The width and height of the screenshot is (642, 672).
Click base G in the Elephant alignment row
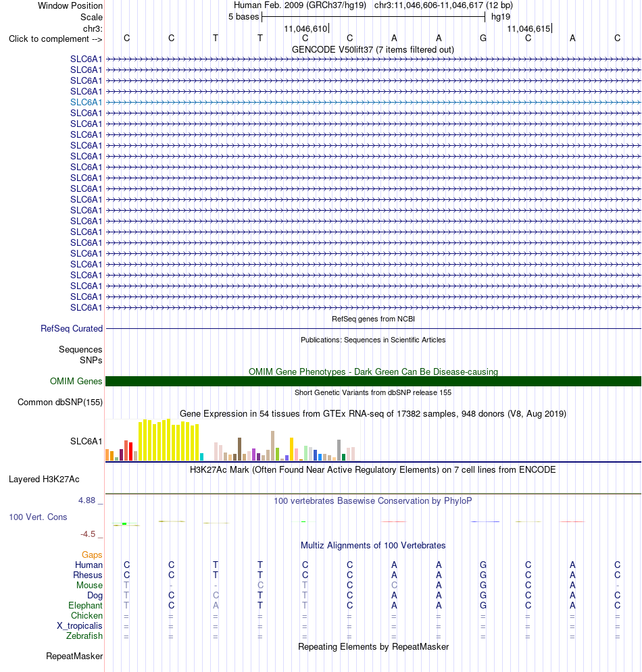click(483, 605)
